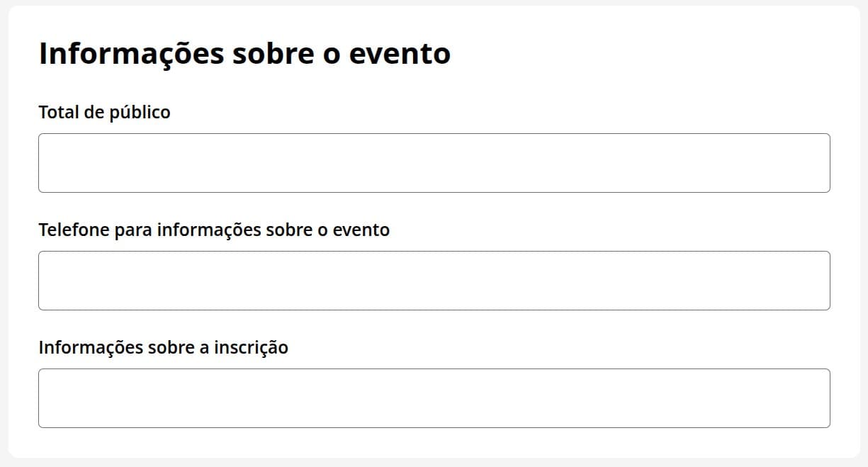Select the Informações sobre a inscrição field
The width and height of the screenshot is (868, 467).
point(434,398)
